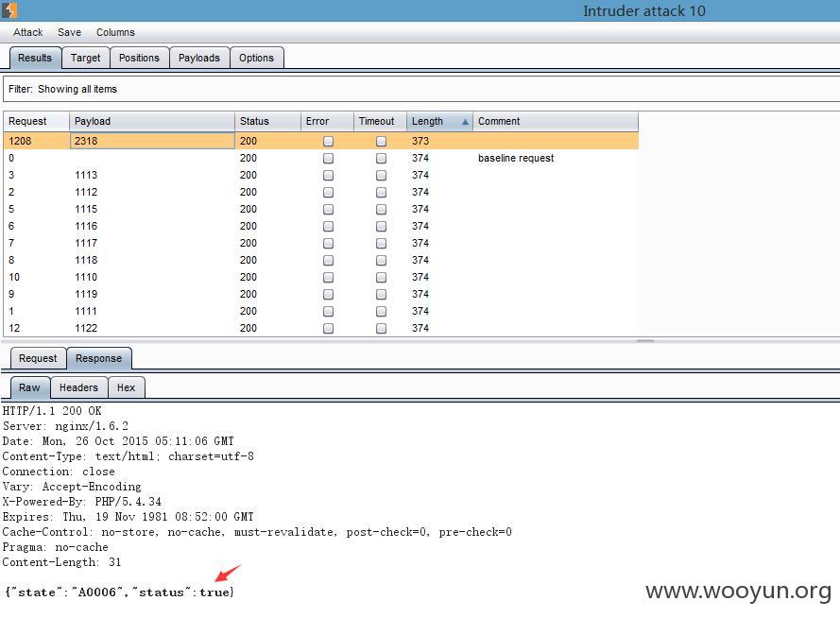
Task: Toggle Error checkbox for payload 1111
Action: coord(329,311)
